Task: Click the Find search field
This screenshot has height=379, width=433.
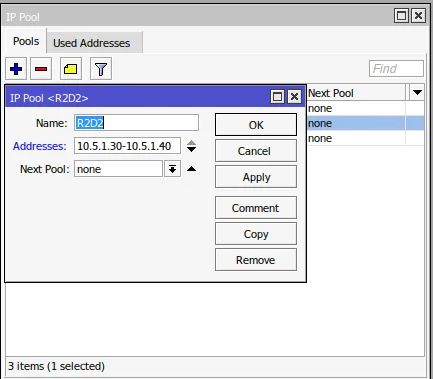Action: click(x=396, y=69)
